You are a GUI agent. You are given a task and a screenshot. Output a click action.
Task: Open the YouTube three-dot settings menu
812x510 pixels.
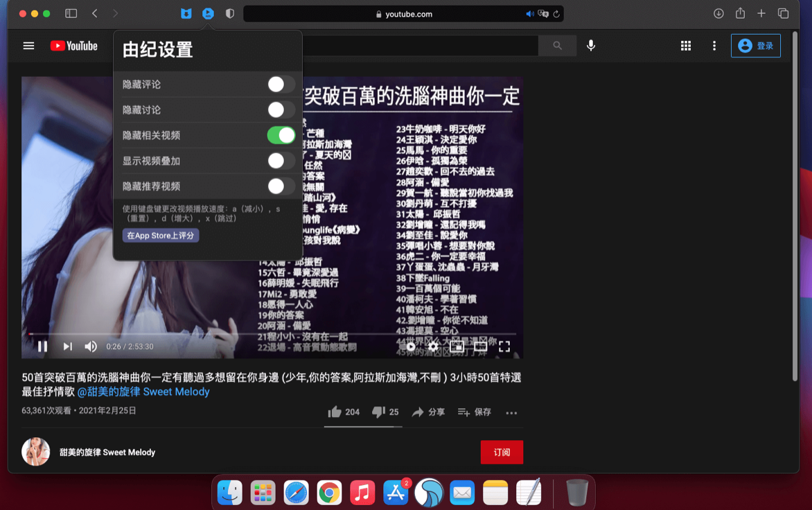(x=714, y=46)
